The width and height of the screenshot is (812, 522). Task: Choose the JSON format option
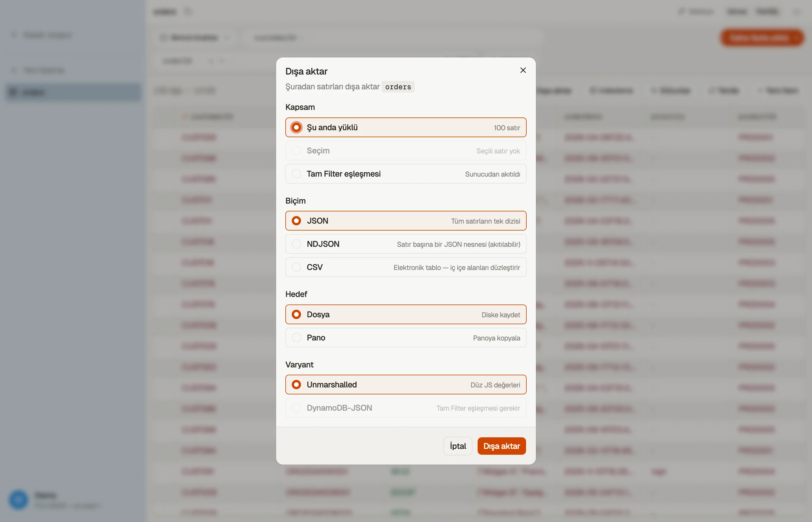coord(406,221)
